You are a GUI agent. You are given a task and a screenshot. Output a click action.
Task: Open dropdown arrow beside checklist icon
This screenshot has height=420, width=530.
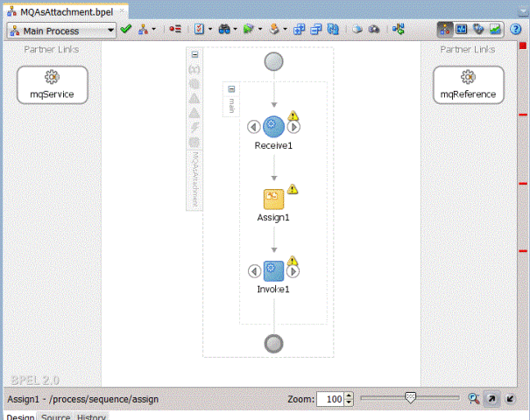pos(210,30)
